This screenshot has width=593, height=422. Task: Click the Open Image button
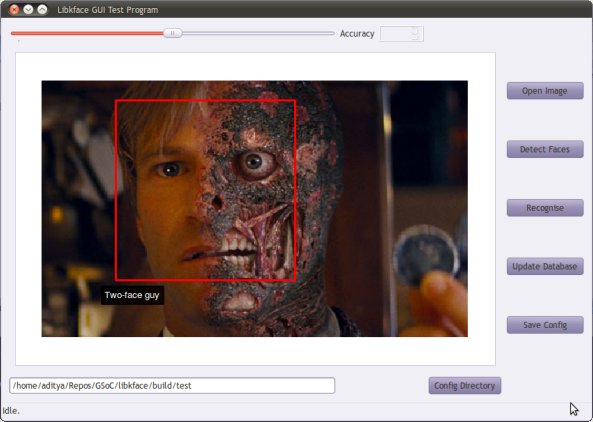click(545, 91)
